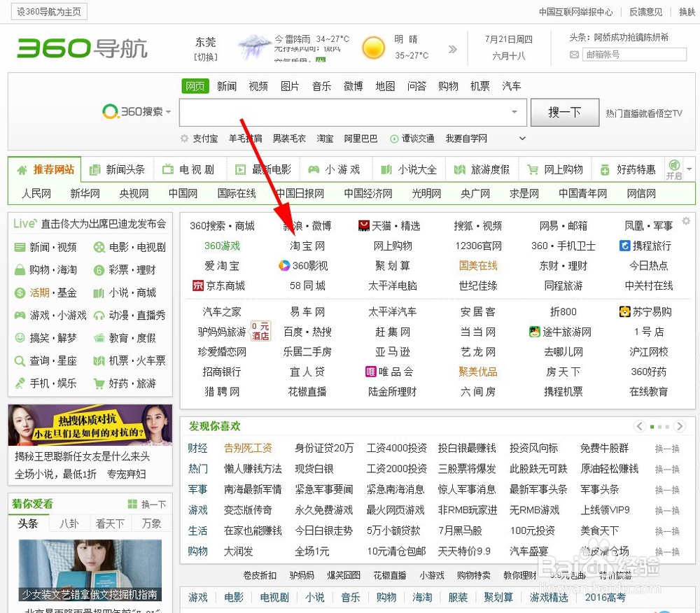Click the weather forecast next arrows
This screenshot has height=613, width=700.
point(453,49)
